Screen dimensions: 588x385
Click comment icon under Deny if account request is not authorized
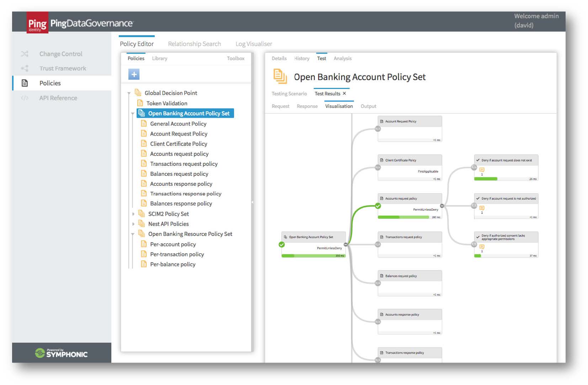tap(482, 208)
